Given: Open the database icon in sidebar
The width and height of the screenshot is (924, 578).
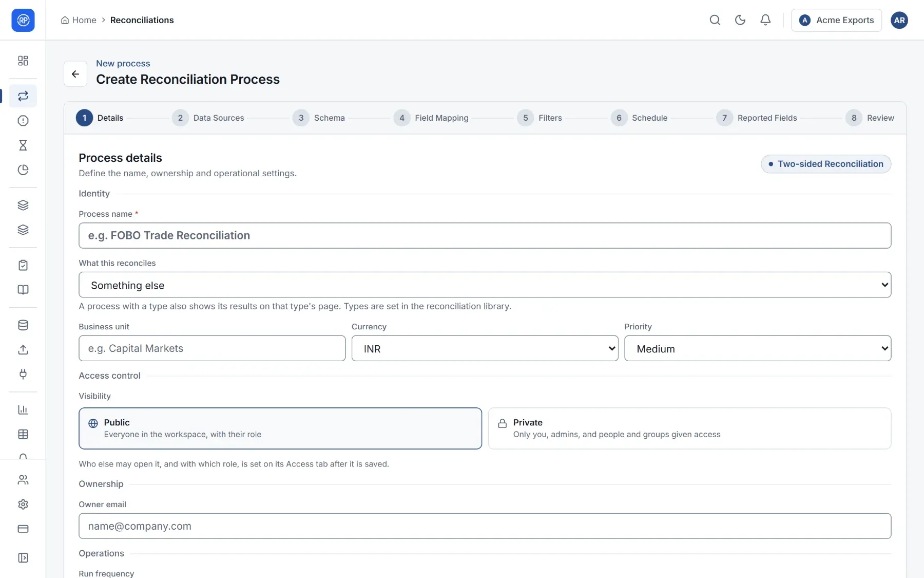Looking at the screenshot, I should [23, 325].
